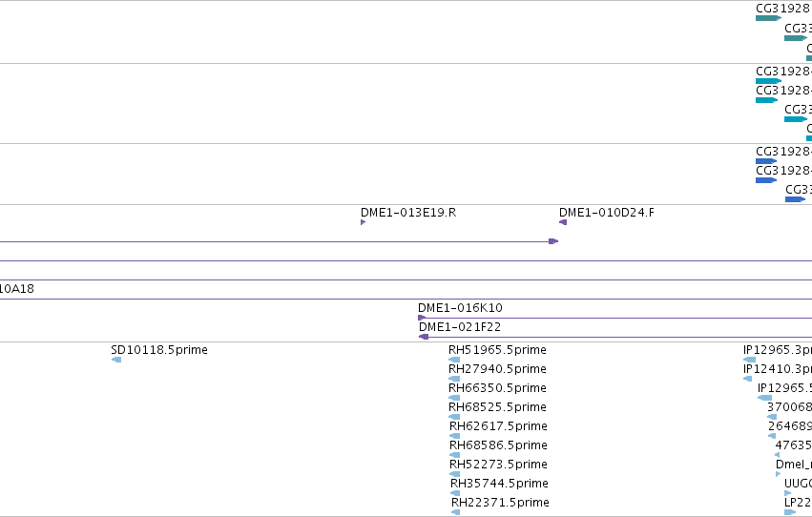Click the RH27940.5prime EST glyph
This screenshot has height=517, width=812.
click(x=454, y=379)
